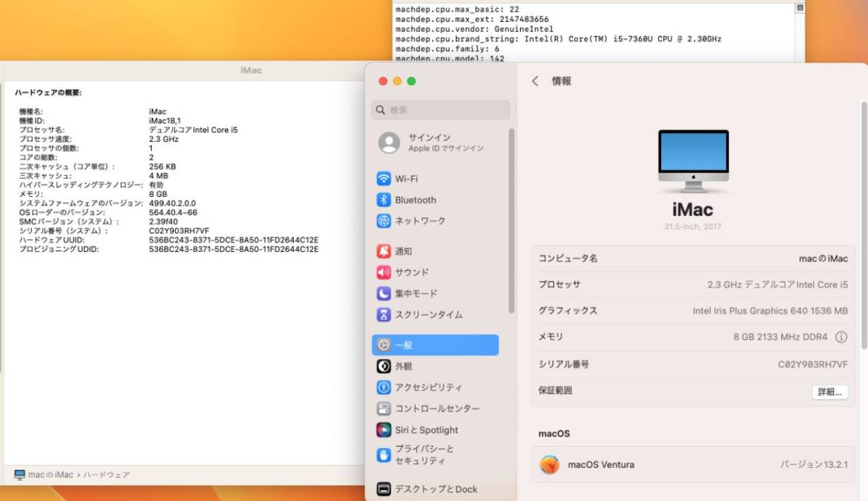Screen dimensions: 868x501
Task: Open デスクトップと Dock settings
Action: pos(430,489)
